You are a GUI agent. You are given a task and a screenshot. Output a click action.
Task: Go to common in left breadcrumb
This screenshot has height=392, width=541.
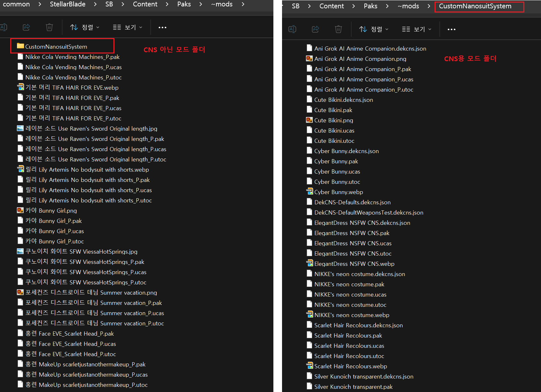pyautogui.click(x=16, y=4)
